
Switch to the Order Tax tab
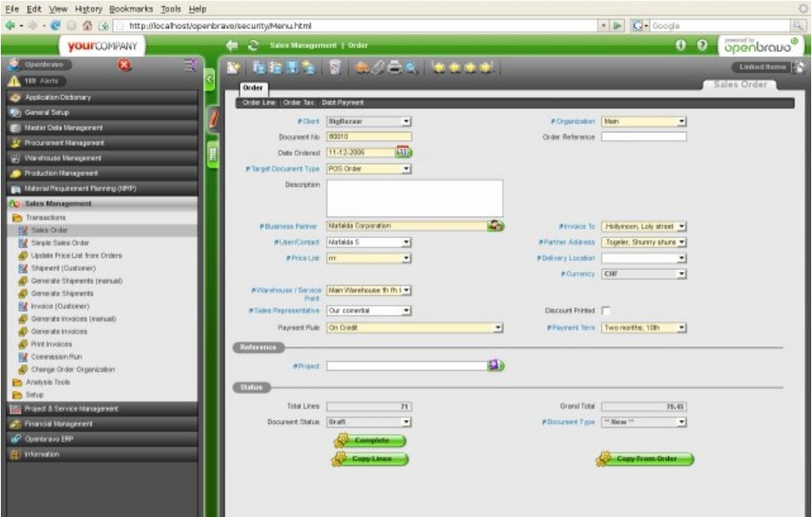point(299,102)
